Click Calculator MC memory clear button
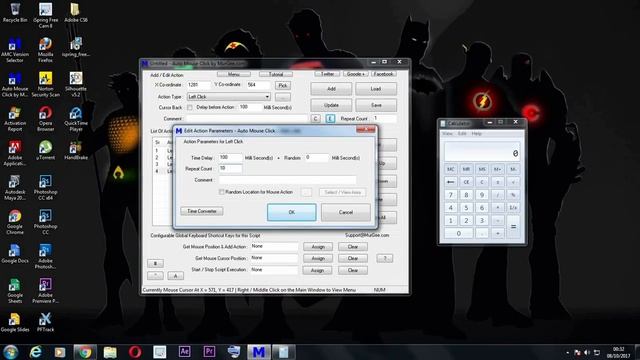640x360 pixels. [x=451, y=169]
